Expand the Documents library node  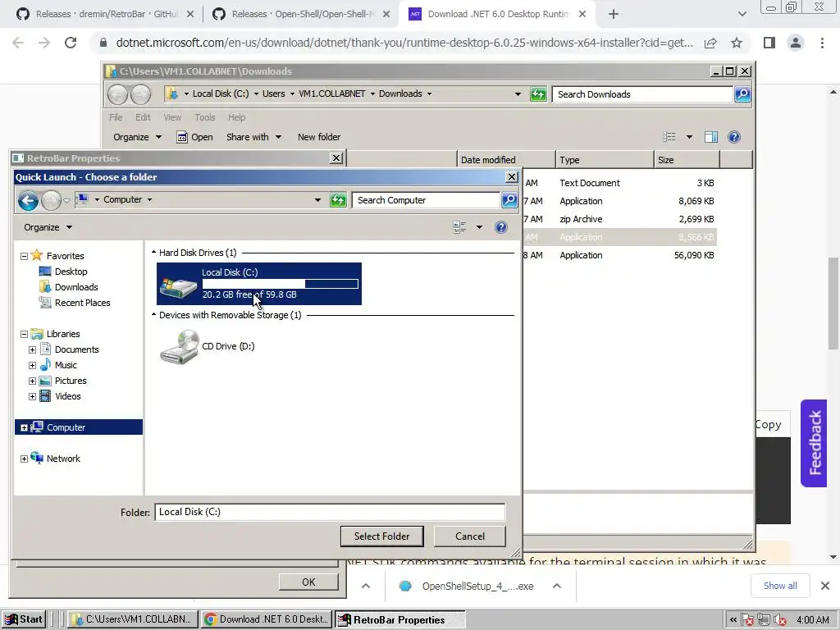pos(32,349)
